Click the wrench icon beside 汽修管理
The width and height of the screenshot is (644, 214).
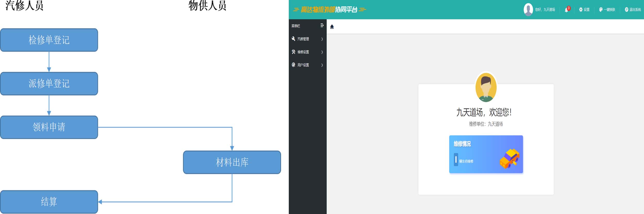coord(293,39)
